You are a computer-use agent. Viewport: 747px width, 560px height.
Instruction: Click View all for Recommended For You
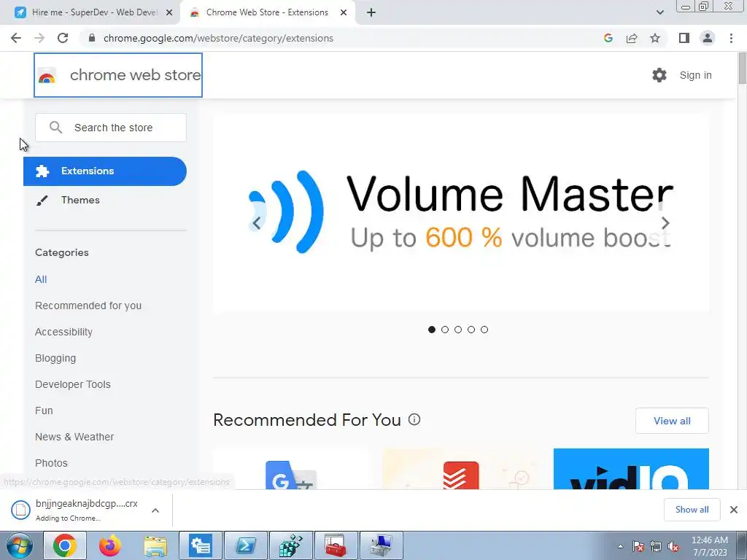[x=672, y=421]
